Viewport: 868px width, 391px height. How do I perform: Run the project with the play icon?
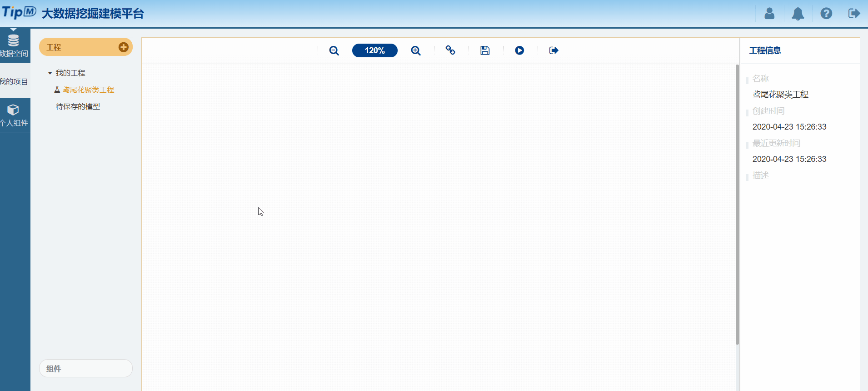click(x=519, y=50)
